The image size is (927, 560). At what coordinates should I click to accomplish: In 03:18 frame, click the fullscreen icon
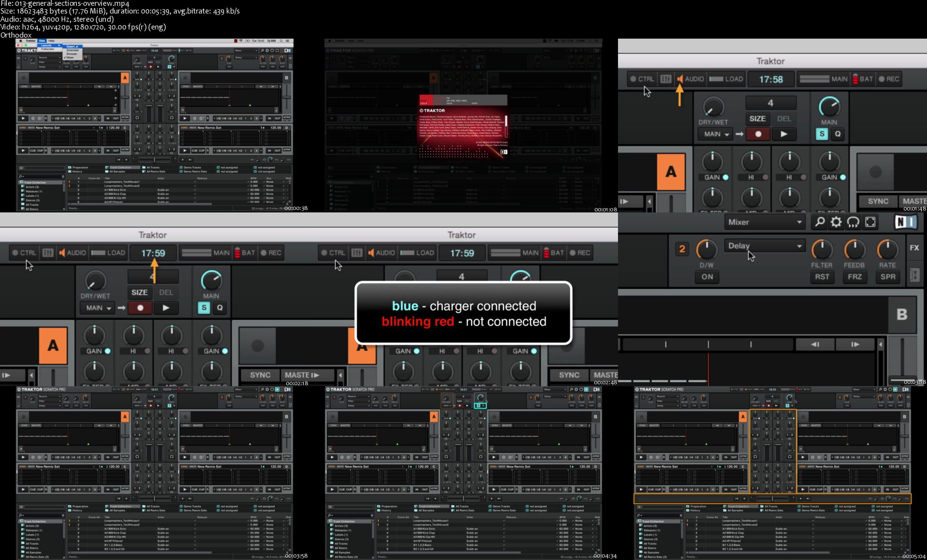pyautogui.click(x=870, y=222)
